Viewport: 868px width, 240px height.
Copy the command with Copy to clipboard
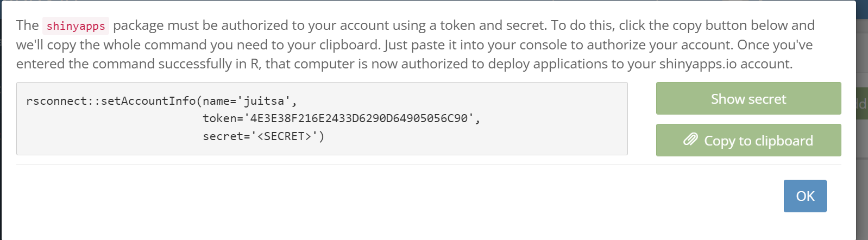click(749, 140)
